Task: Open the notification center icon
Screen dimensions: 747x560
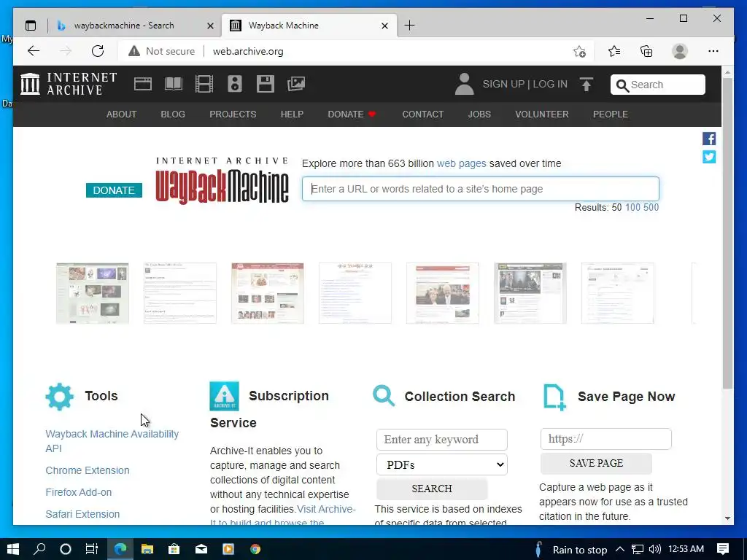Action: [x=723, y=549]
